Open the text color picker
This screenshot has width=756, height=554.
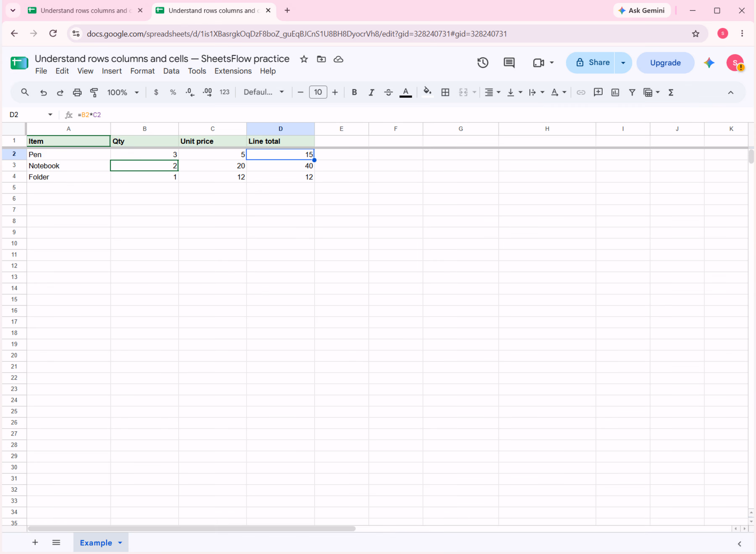(x=405, y=92)
